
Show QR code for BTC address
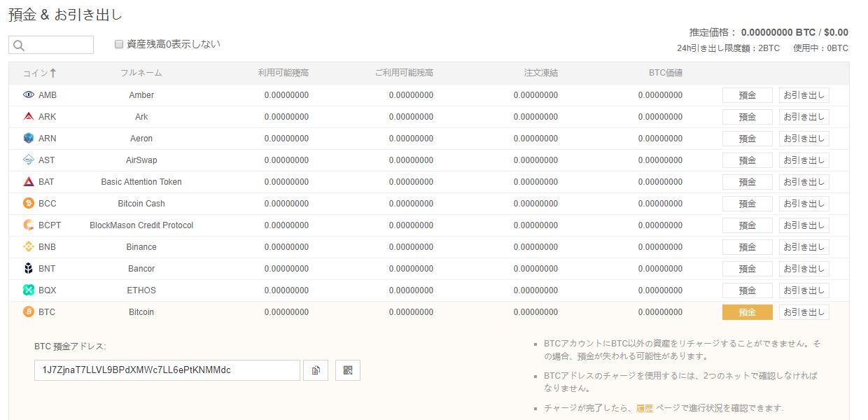click(x=348, y=370)
